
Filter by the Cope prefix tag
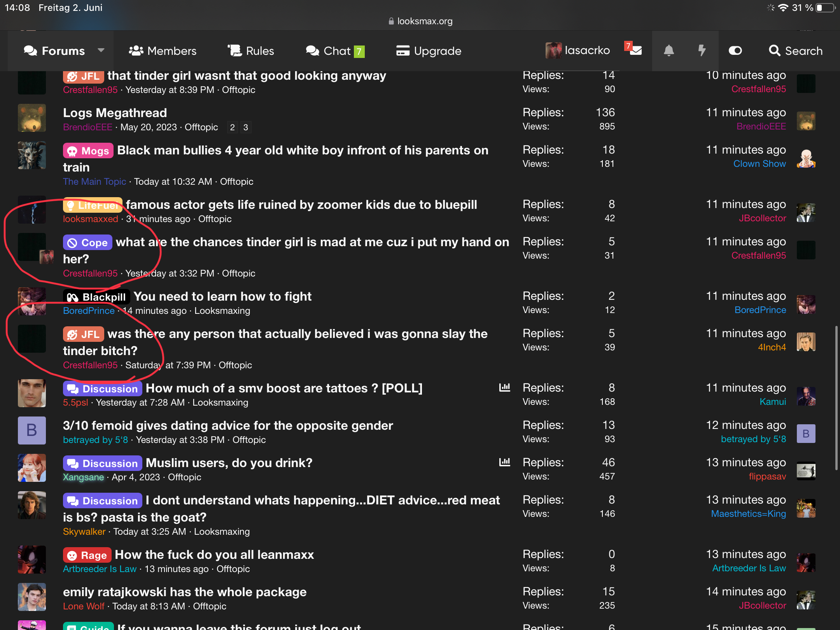pyautogui.click(x=88, y=242)
